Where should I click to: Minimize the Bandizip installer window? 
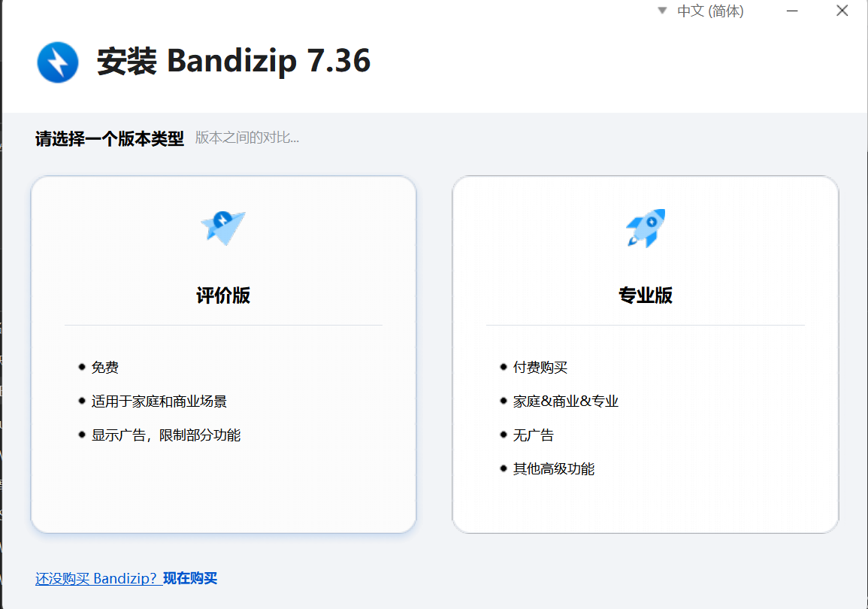[793, 11]
